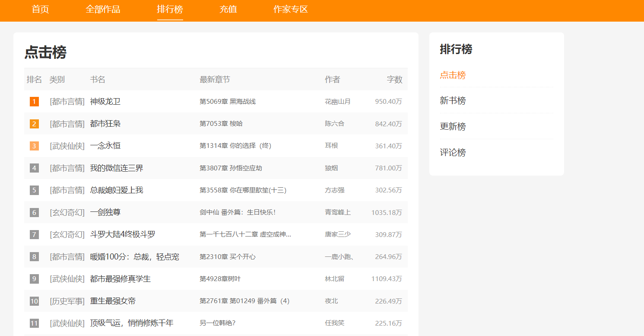Click the orange rank 2 badge

34,124
